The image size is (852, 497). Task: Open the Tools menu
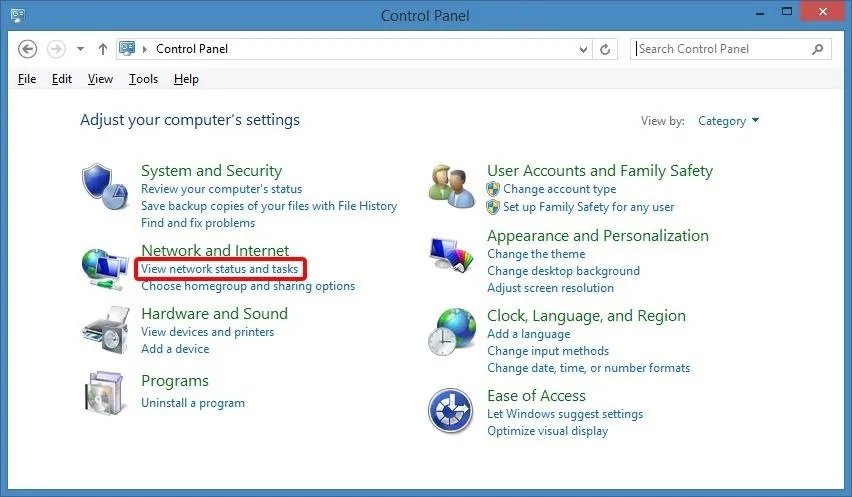coord(143,79)
